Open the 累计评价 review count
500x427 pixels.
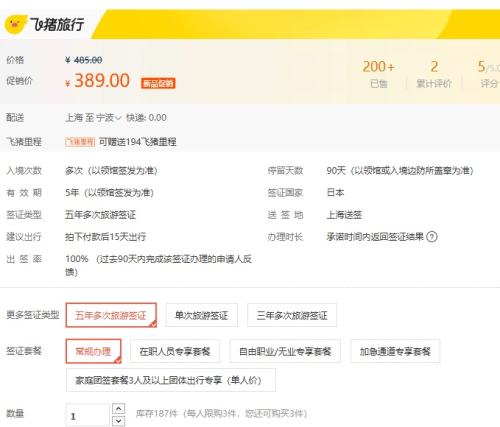click(434, 74)
